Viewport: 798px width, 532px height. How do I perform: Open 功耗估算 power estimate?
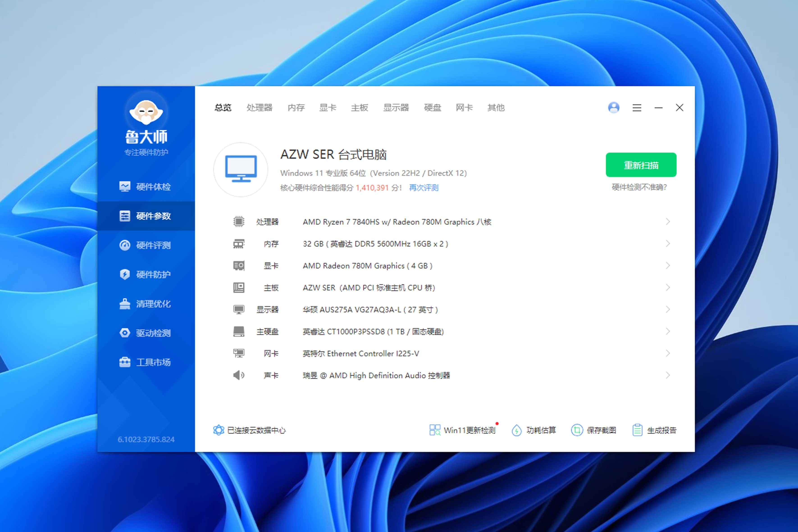[534, 430]
